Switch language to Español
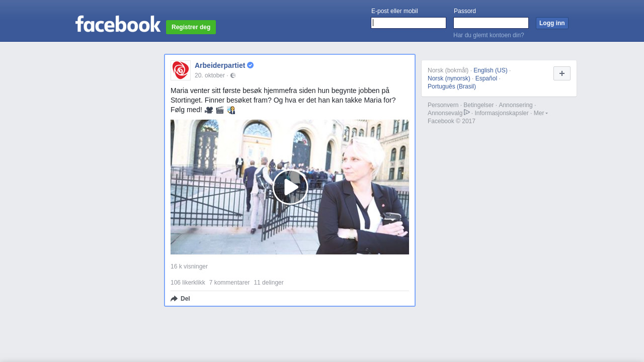Viewport: 644px width, 362px height. [x=486, y=78]
